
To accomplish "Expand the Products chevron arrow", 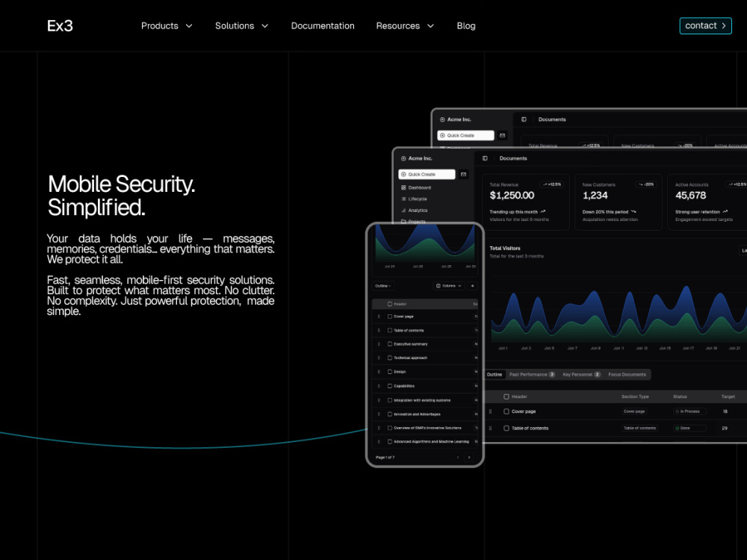I will [x=189, y=25].
